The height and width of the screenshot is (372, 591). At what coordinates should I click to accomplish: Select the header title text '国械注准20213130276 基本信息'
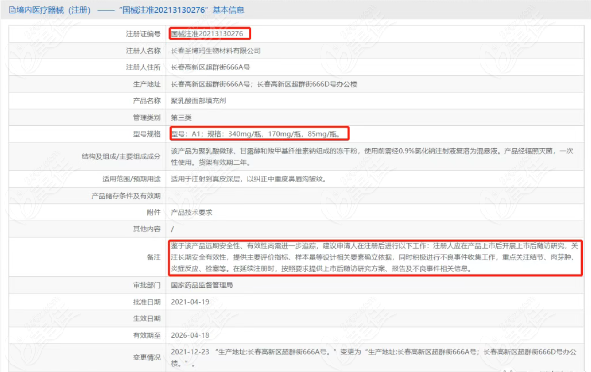(x=182, y=10)
